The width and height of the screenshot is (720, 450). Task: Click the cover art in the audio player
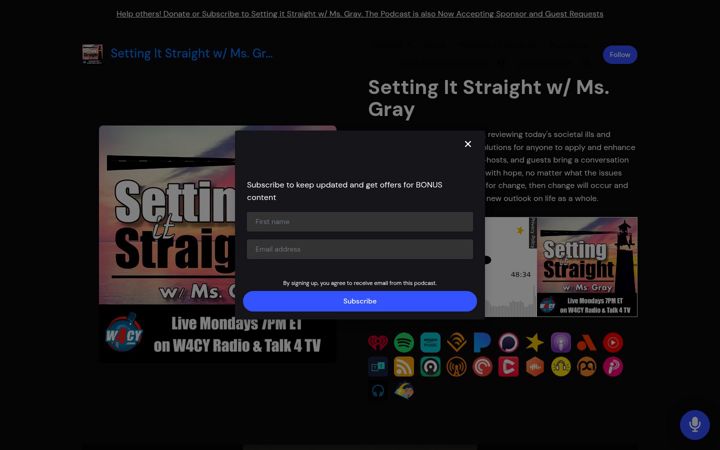(587, 267)
